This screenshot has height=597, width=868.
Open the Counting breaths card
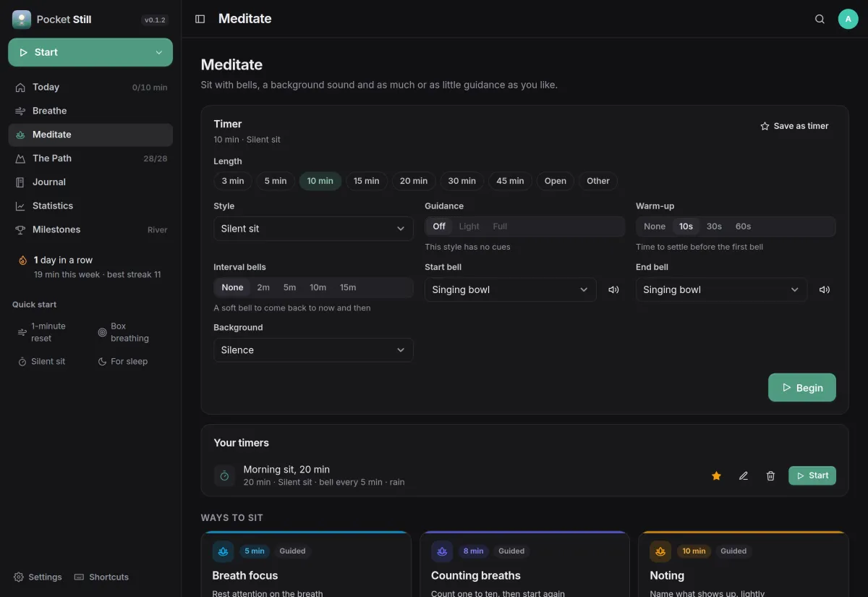click(x=524, y=564)
